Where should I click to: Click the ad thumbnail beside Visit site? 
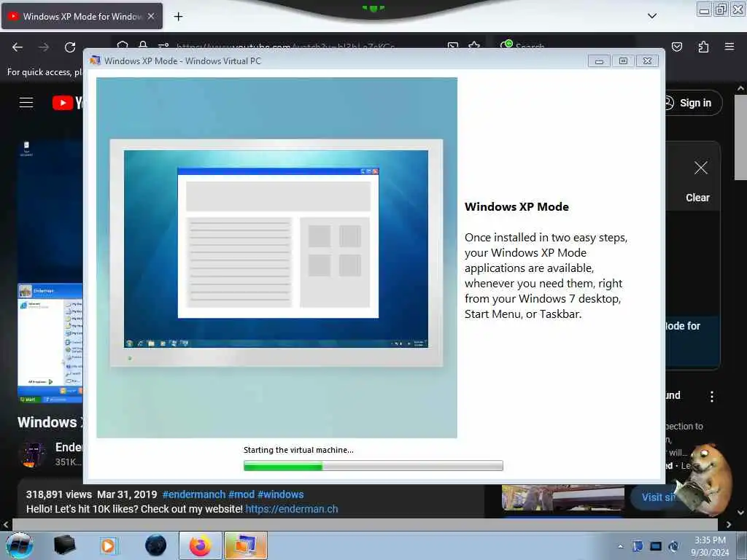click(562, 498)
